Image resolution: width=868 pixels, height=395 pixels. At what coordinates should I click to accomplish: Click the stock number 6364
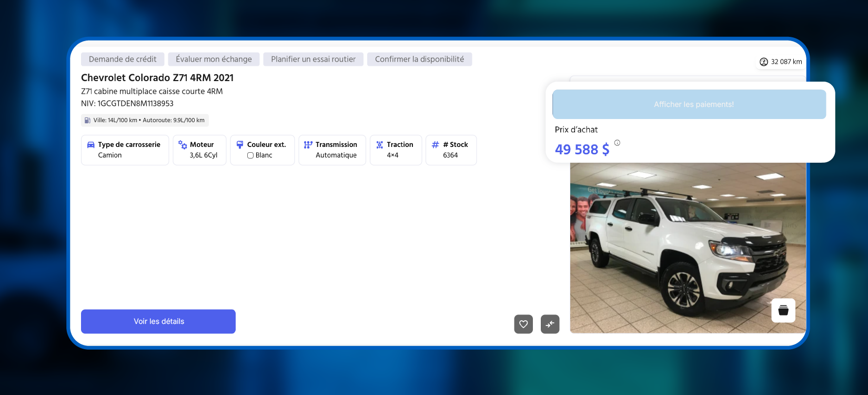pos(450,155)
